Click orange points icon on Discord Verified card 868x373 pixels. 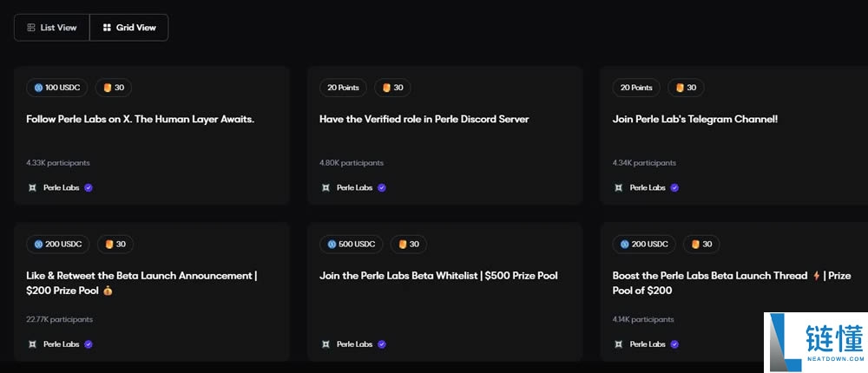pyautogui.click(x=386, y=88)
